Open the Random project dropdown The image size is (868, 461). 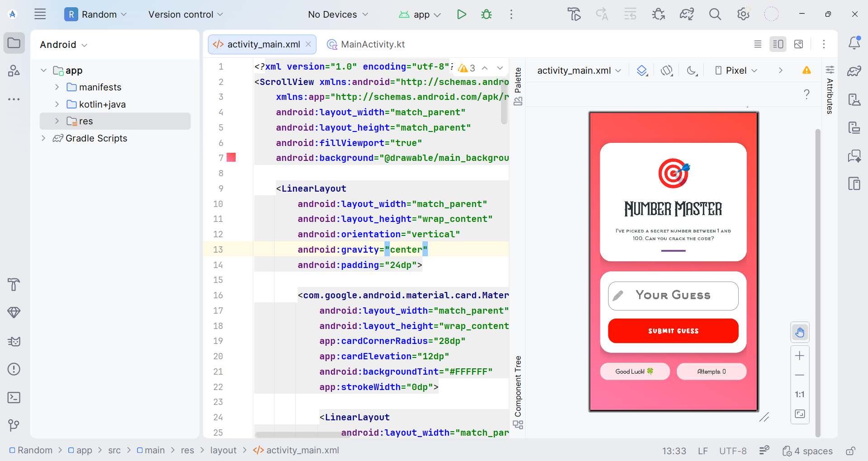pos(96,14)
